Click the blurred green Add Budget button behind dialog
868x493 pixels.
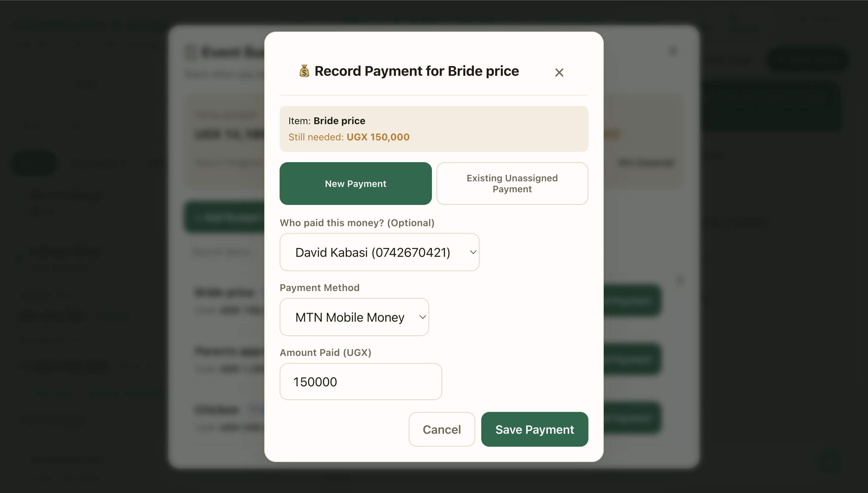click(x=224, y=217)
